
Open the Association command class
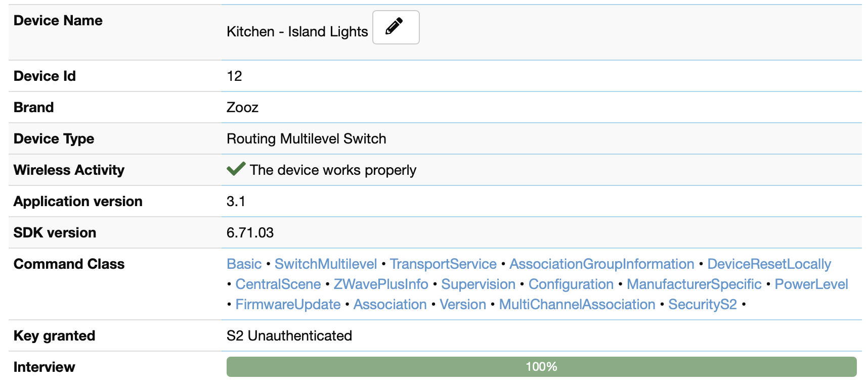[x=389, y=305]
